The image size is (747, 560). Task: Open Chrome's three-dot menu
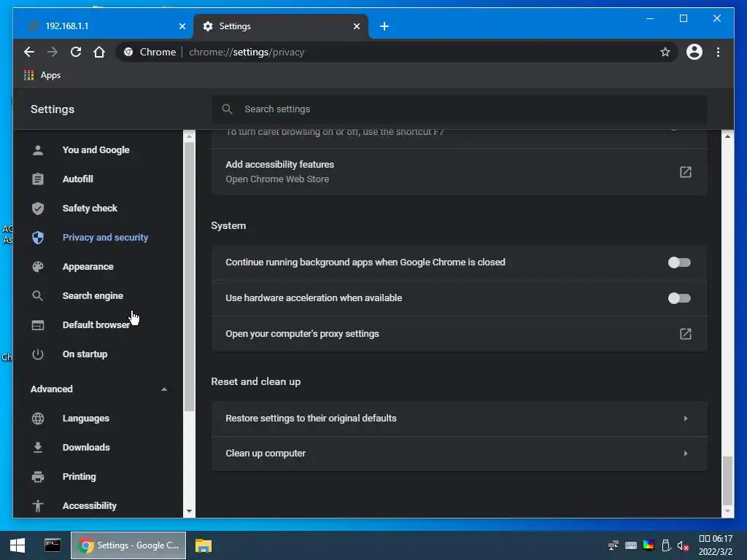click(718, 52)
